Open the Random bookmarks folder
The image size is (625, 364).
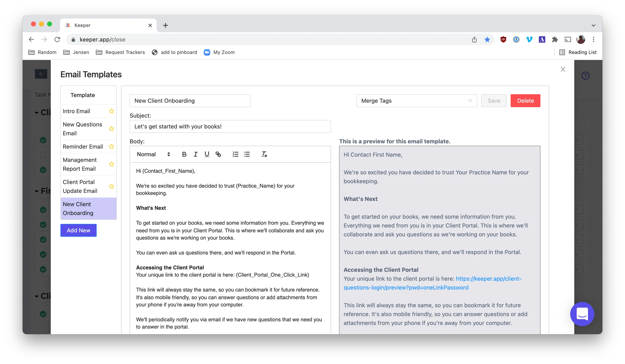(42, 52)
